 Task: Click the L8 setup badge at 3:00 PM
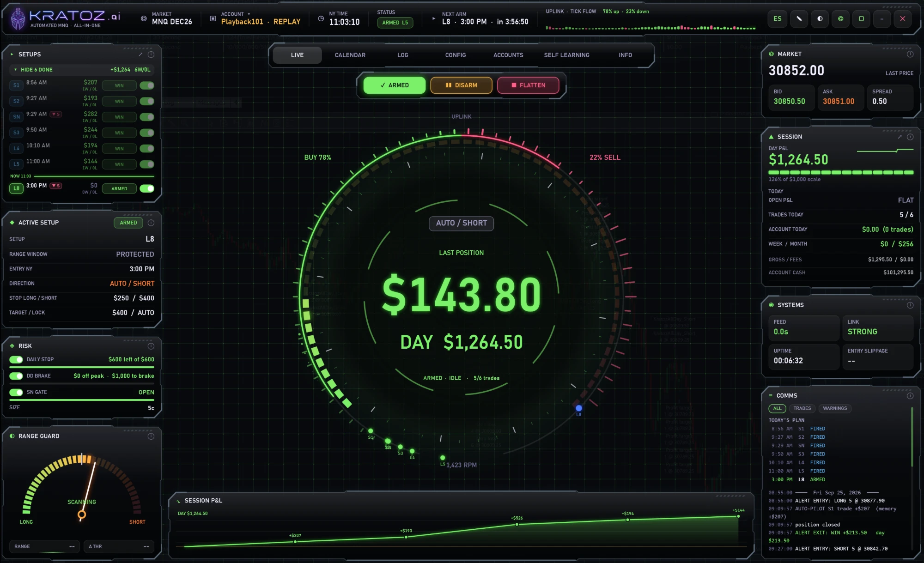tap(16, 188)
